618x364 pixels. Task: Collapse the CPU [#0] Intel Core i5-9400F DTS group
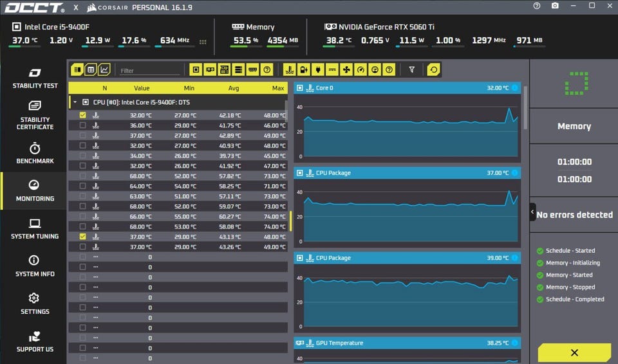(75, 102)
